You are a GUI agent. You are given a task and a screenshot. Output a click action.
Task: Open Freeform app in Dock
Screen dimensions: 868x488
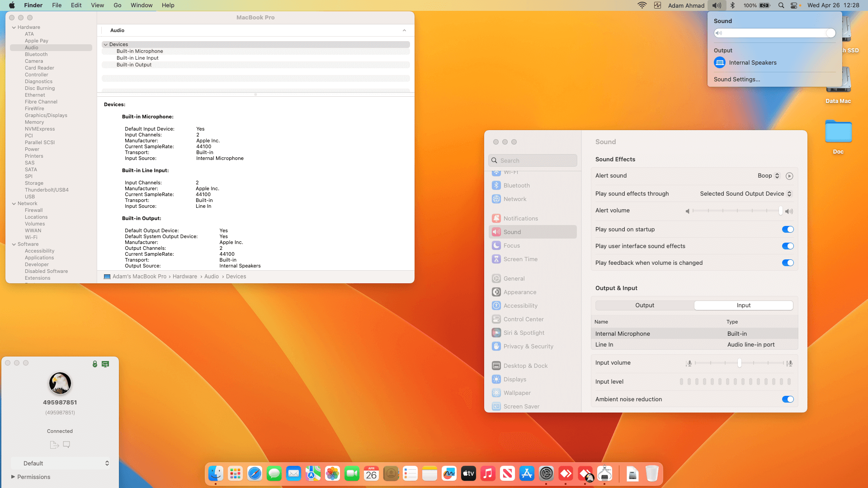[x=449, y=474]
